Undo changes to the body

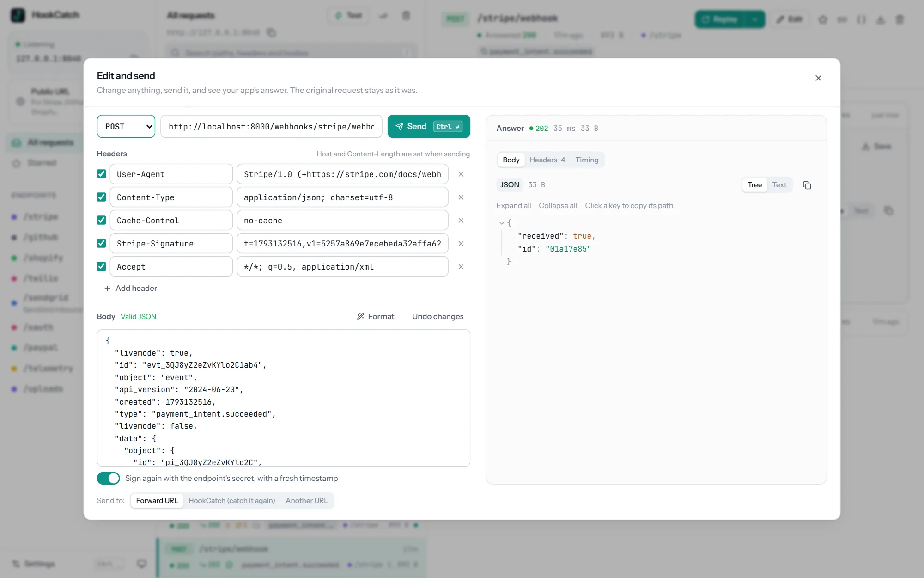point(438,316)
